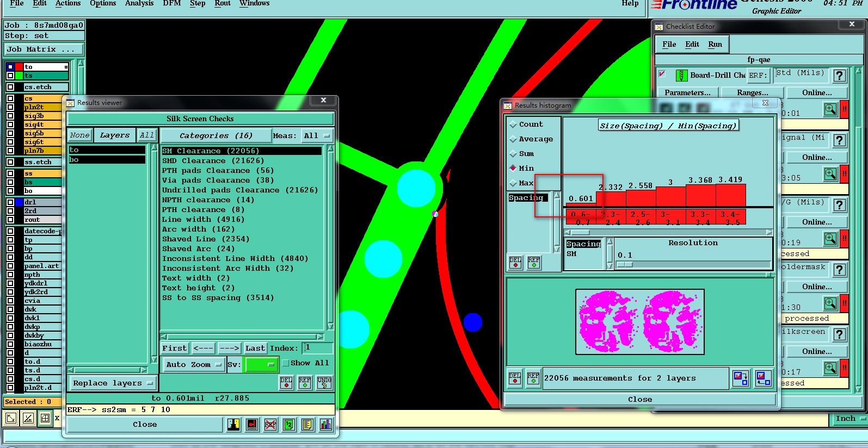Click red histogram bar labeled 3.419
This screenshot has width=868, height=448.
(x=730, y=195)
